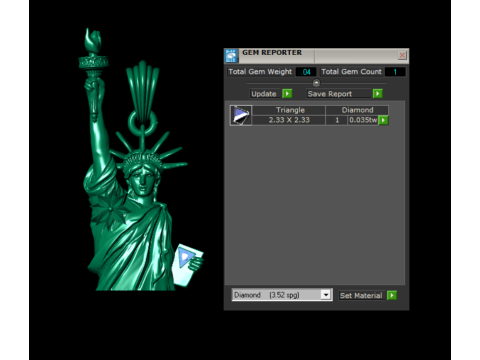This screenshot has height=360, width=480.
Task: Click the Diamond column header
Action: pos(357,110)
